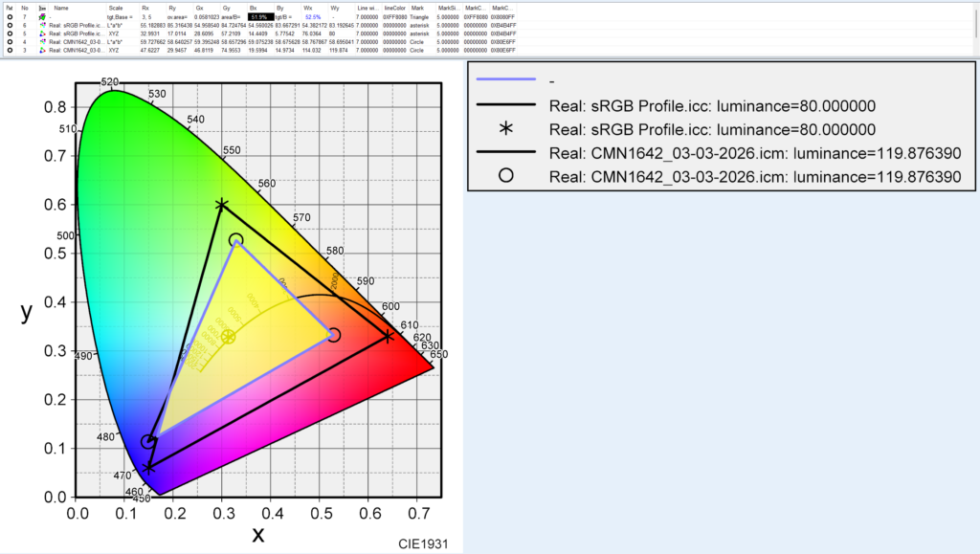Screen dimensions: 980x554
Task: Click the L*a*b* profile icon in row 6
Action: (x=42, y=25)
